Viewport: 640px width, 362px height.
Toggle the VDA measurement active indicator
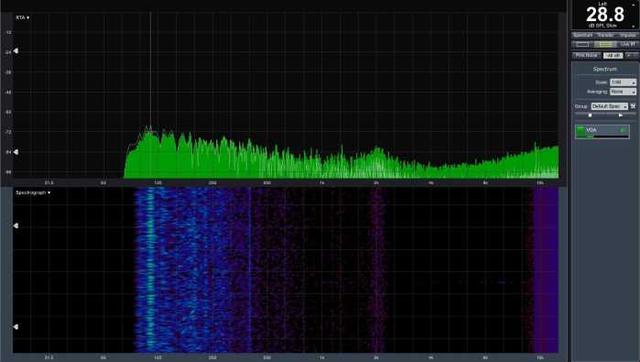623,130
